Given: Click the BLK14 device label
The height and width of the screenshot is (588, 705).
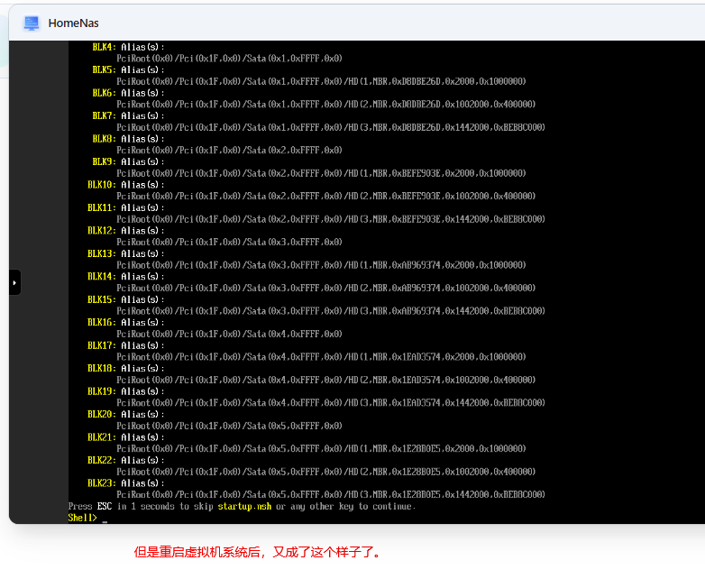Looking at the screenshot, I should coord(101,276).
